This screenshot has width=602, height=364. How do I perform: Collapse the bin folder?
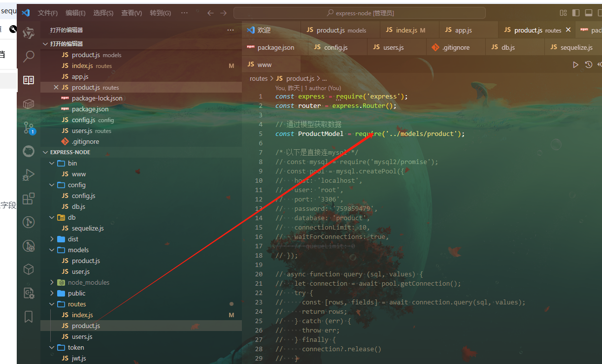(x=52, y=163)
